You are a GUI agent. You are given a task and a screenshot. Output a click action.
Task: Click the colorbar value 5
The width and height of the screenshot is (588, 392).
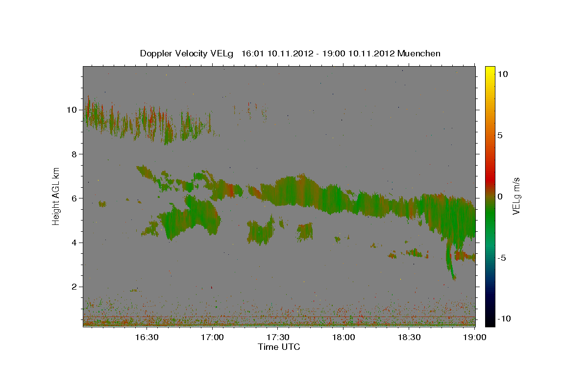pyautogui.click(x=500, y=135)
